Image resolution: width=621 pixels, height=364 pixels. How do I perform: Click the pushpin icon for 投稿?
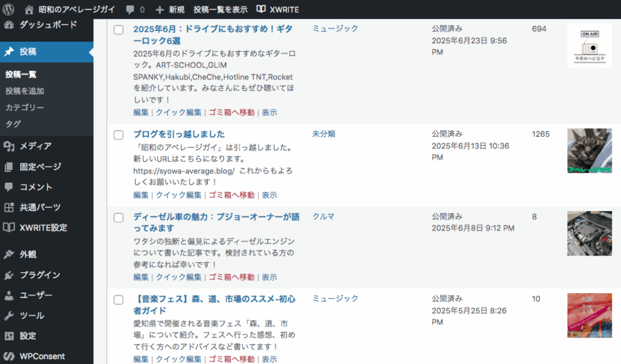[9, 51]
